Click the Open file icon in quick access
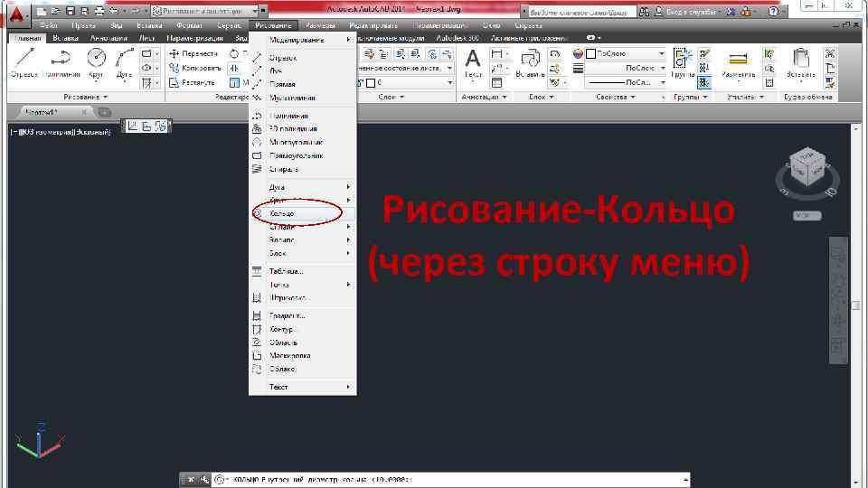This screenshot has height=488, width=868. coord(56,11)
